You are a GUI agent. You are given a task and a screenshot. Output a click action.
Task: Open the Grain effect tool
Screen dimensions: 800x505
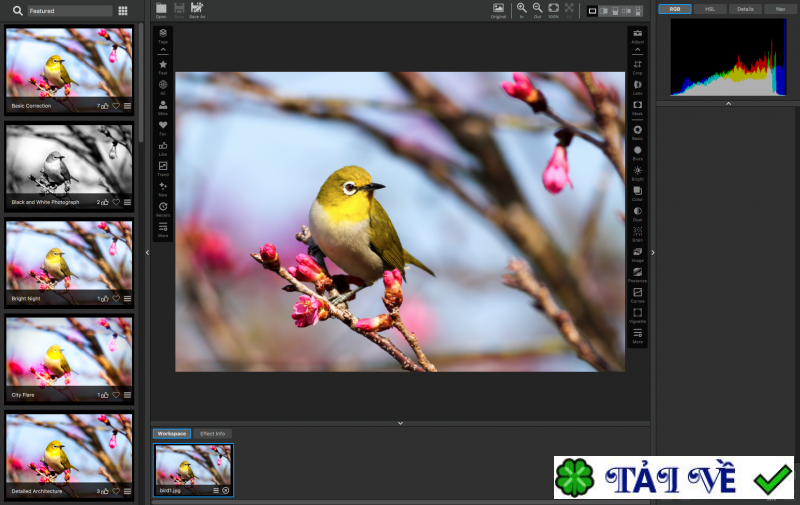pyautogui.click(x=637, y=232)
